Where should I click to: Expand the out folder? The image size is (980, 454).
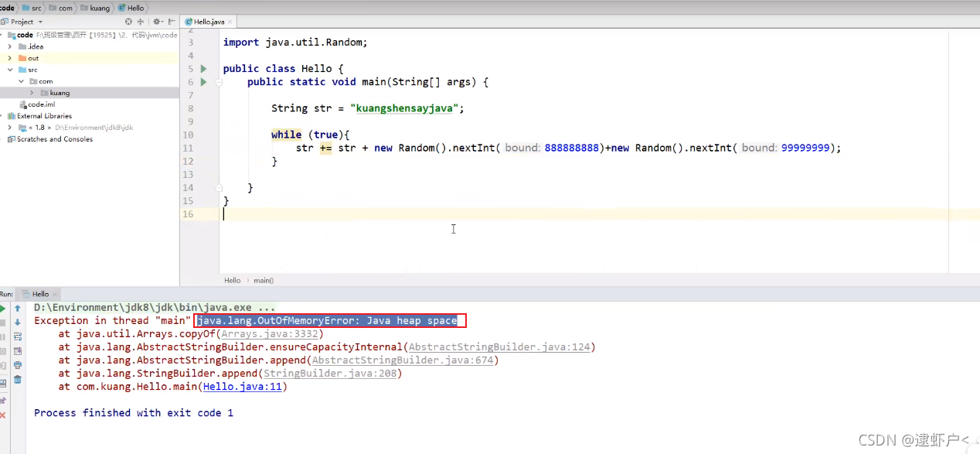(10, 57)
